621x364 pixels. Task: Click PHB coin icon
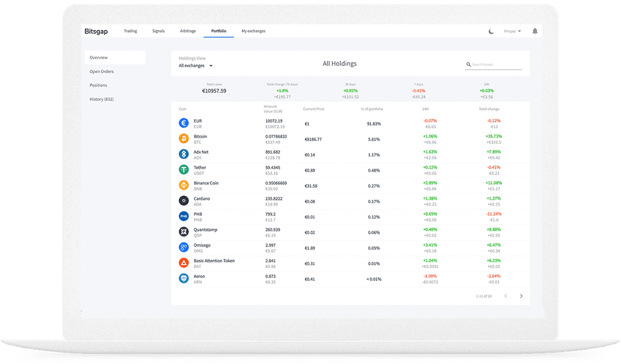(x=184, y=216)
